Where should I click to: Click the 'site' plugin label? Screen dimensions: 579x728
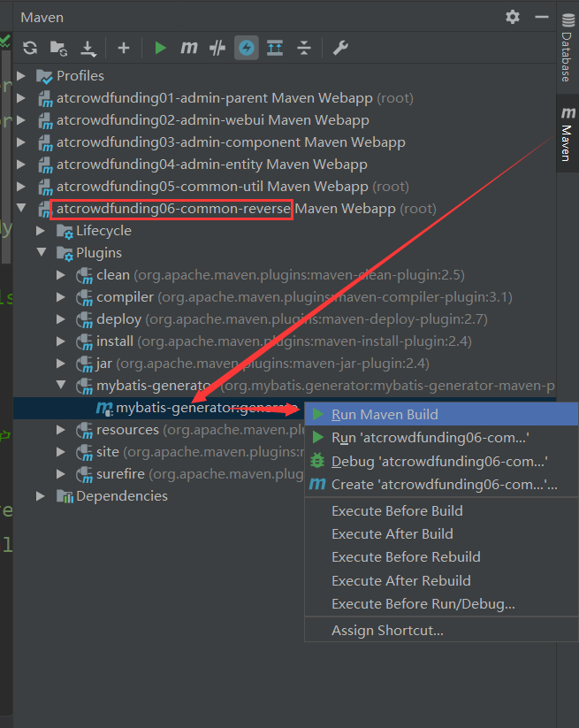108,452
